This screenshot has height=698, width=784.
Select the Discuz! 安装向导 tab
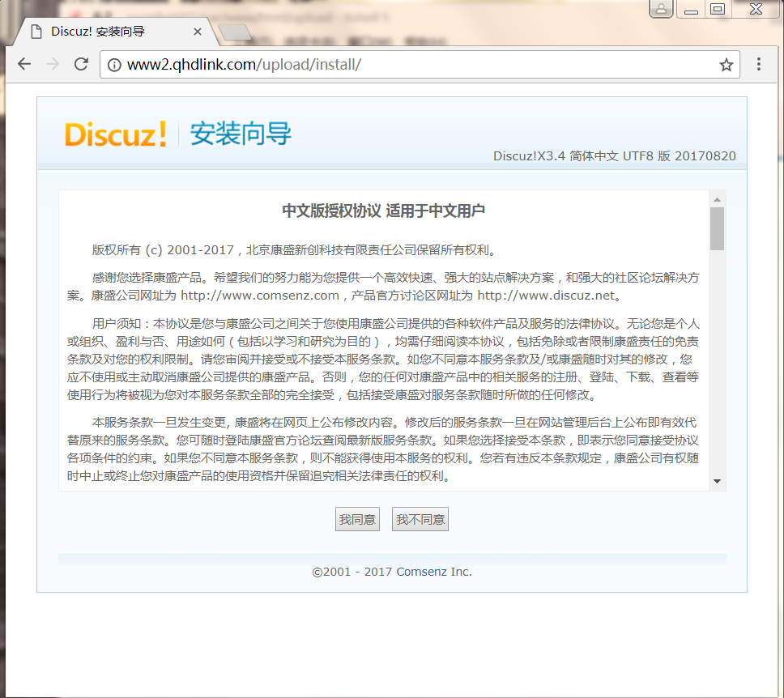pyautogui.click(x=115, y=32)
